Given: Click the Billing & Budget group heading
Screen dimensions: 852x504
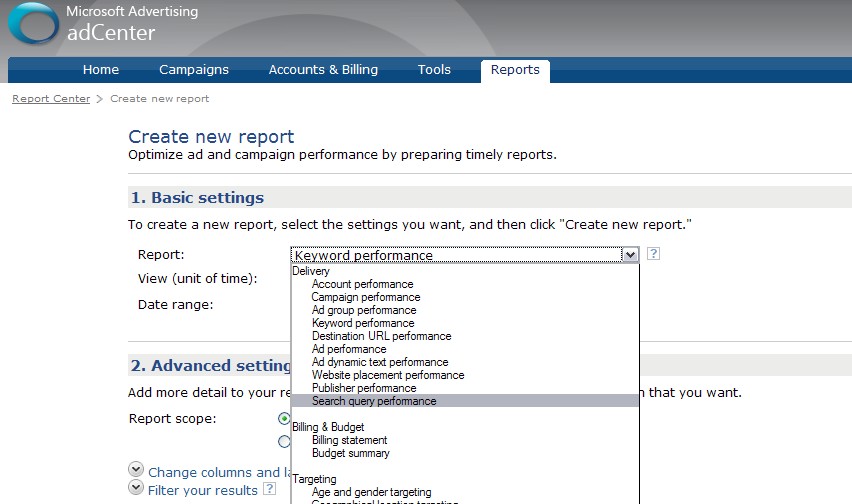Looking at the screenshot, I should [x=328, y=427].
